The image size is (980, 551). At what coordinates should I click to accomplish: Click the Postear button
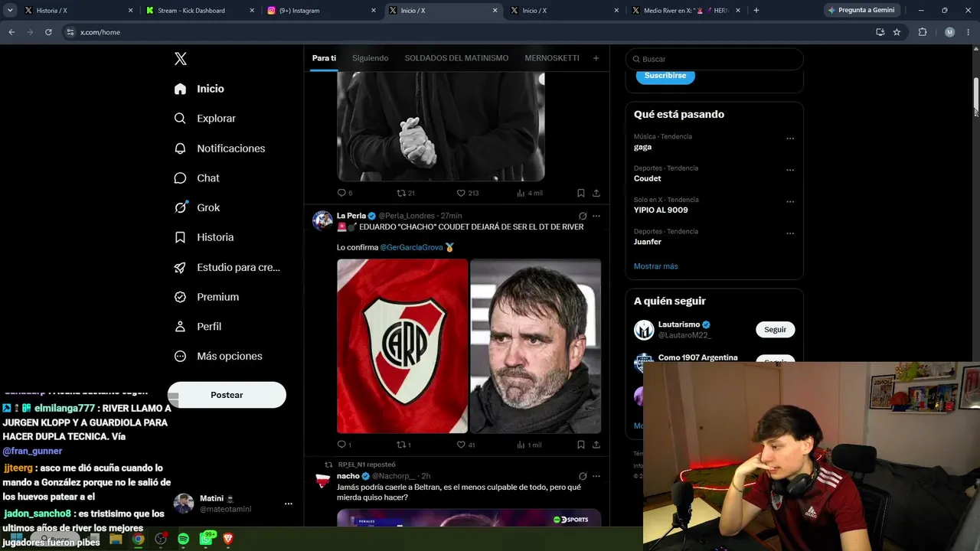pos(227,395)
